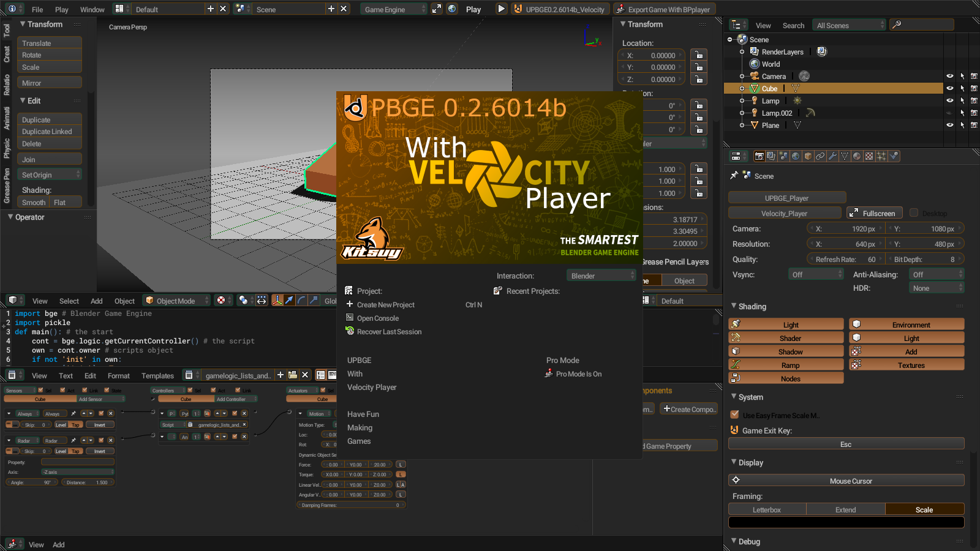
Task: Open the Format menu in text editor
Action: click(x=118, y=375)
